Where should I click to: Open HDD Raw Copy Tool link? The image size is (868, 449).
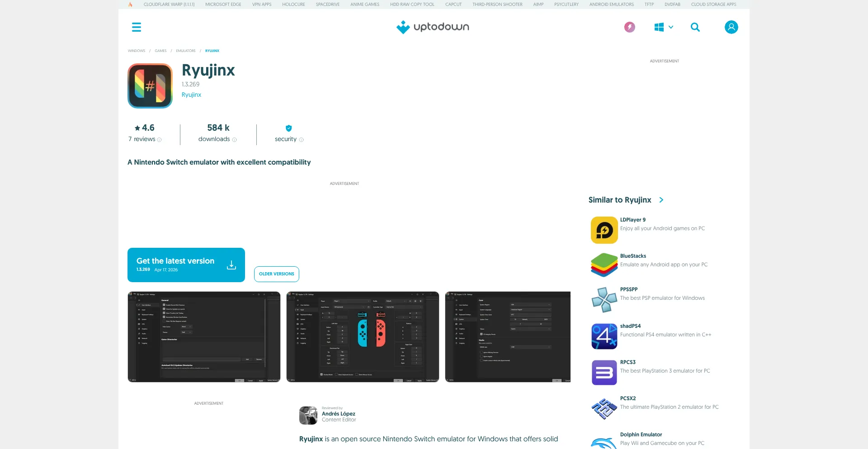coord(412,5)
